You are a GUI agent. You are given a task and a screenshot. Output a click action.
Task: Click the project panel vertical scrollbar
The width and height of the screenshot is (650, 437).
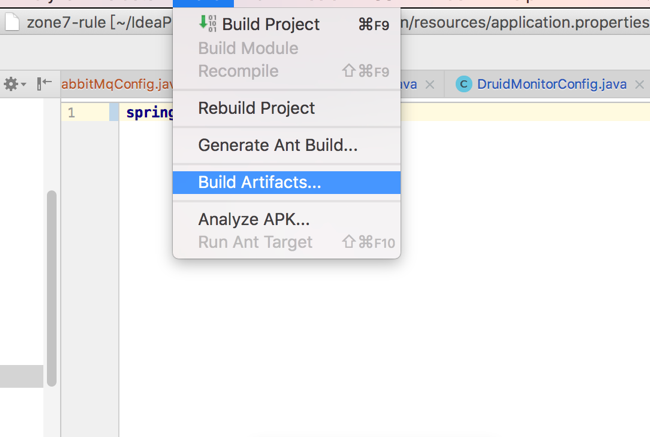51,290
